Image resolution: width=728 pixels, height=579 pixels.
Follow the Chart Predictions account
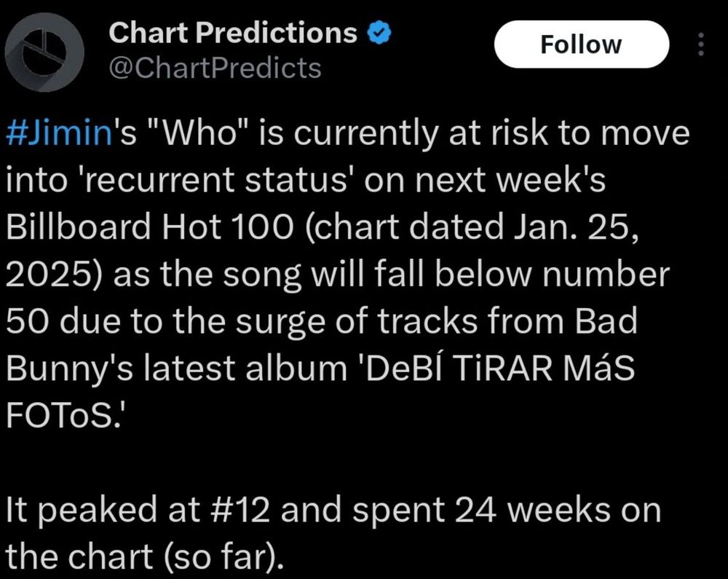581,44
